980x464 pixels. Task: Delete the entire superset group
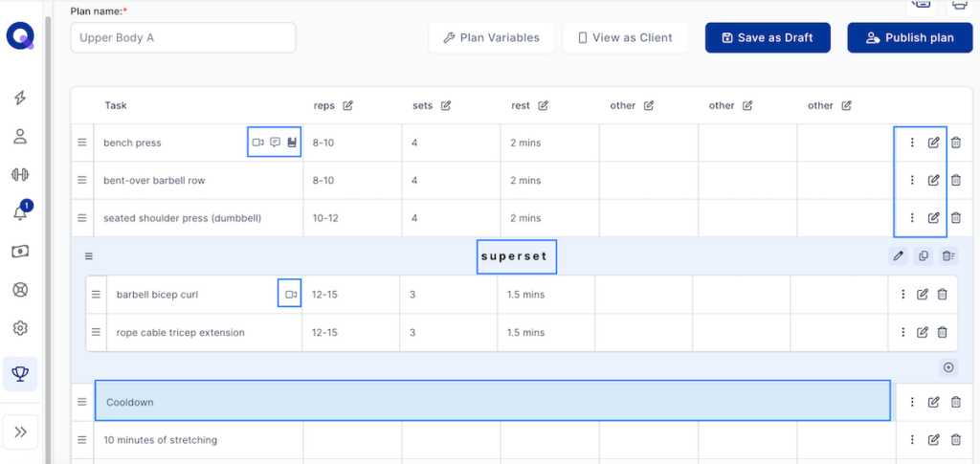pyautogui.click(x=947, y=255)
